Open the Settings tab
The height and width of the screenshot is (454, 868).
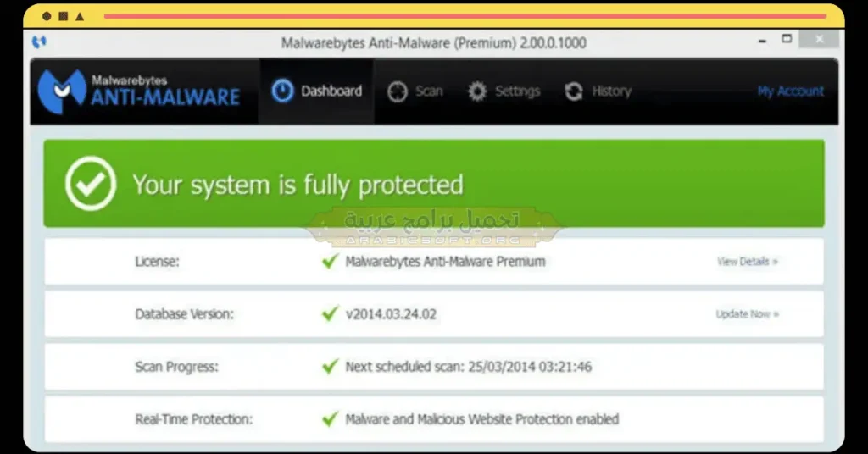[504, 91]
